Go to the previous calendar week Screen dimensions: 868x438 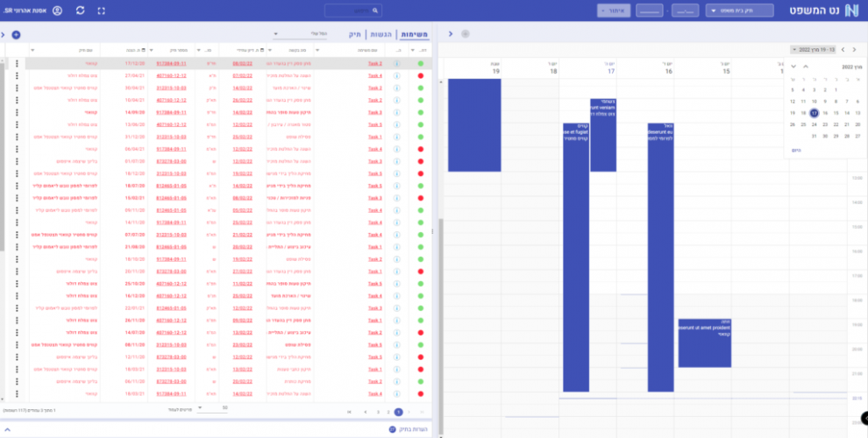click(x=854, y=50)
